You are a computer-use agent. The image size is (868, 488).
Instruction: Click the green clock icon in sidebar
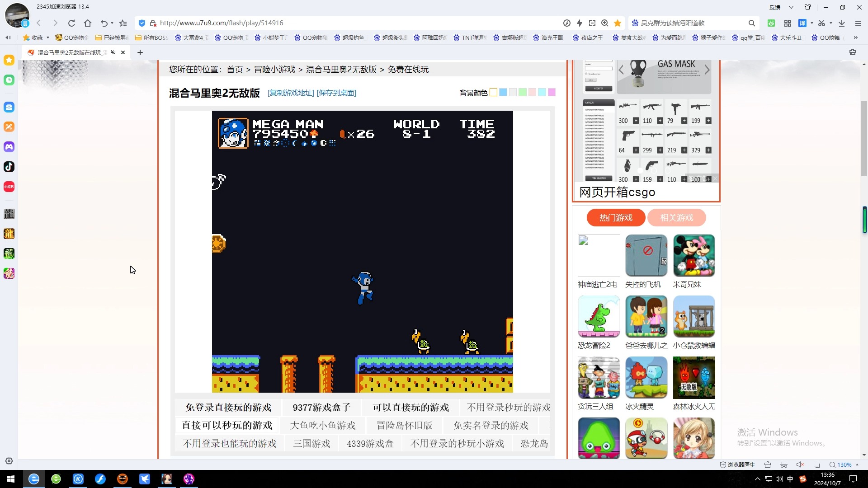coord(9,80)
